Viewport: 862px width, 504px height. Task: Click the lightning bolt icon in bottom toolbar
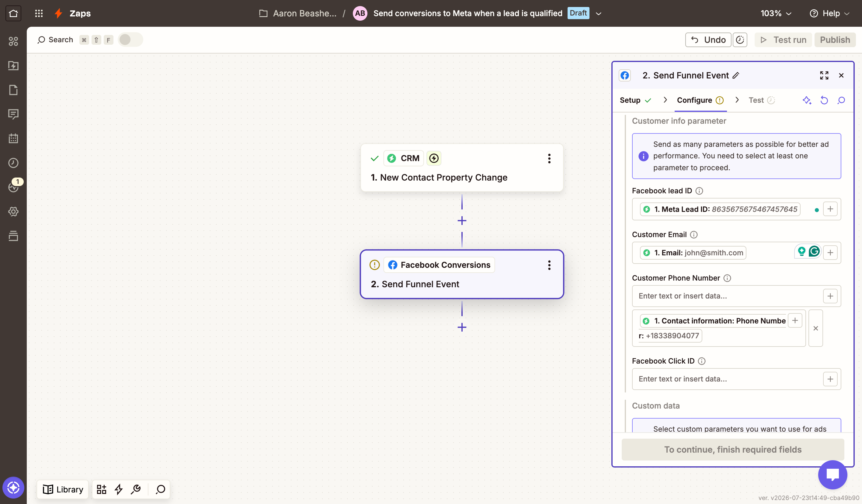(x=119, y=489)
